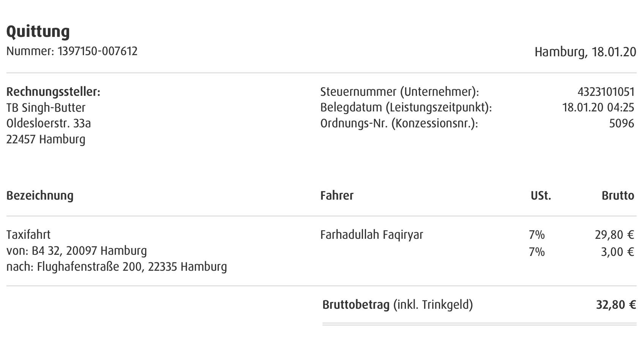Select the Taxifahrt item text

28,235
